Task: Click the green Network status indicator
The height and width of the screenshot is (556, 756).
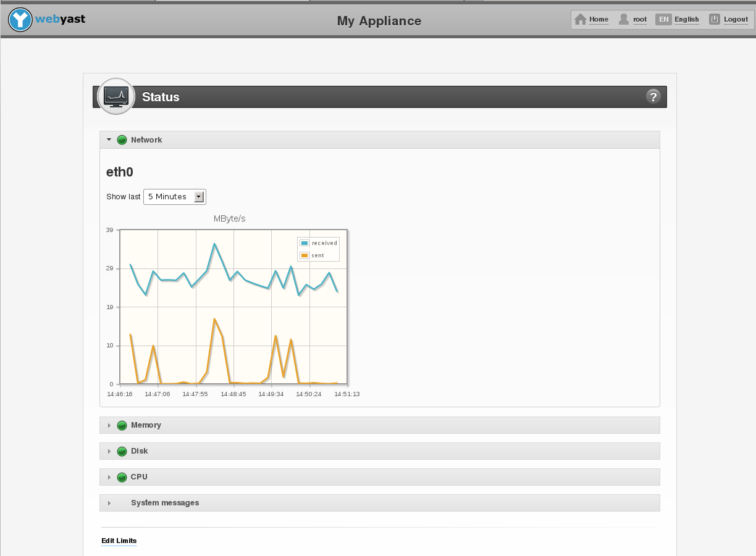Action: coord(122,140)
